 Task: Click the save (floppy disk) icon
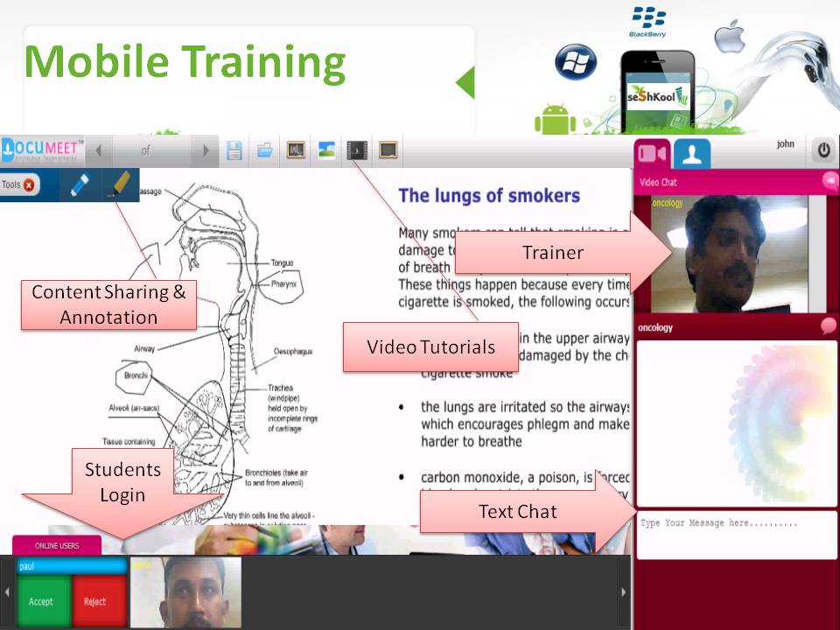click(x=234, y=150)
